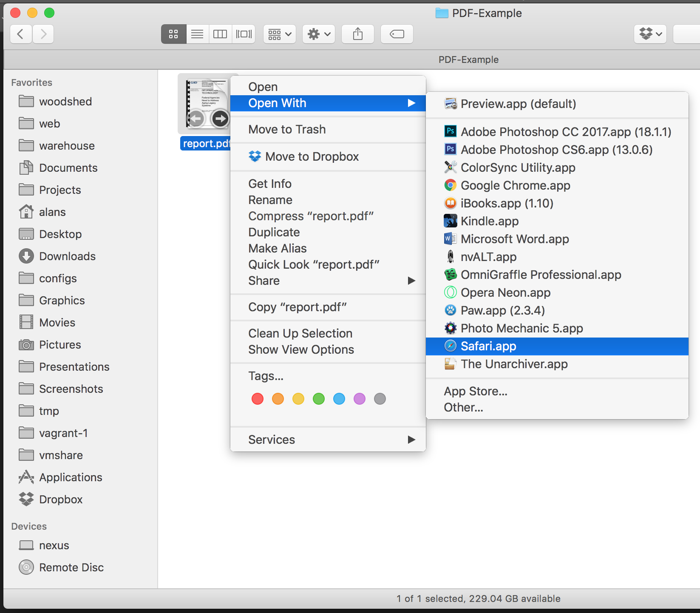Click the Opera Neon icon
Image resolution: width=700 pixels, height=613 pixels.
(x=451, y=292)
